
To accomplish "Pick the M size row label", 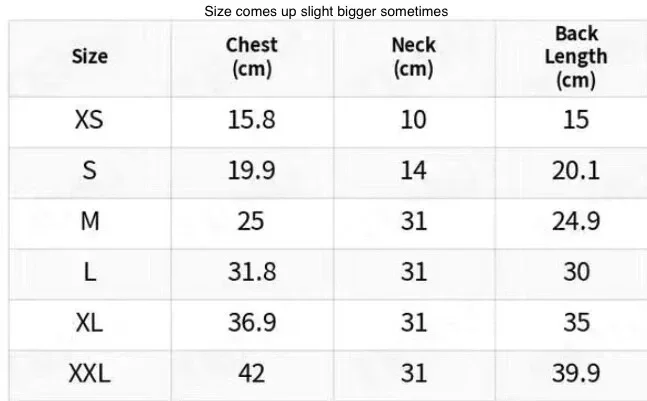I will (x=90, y=221).
